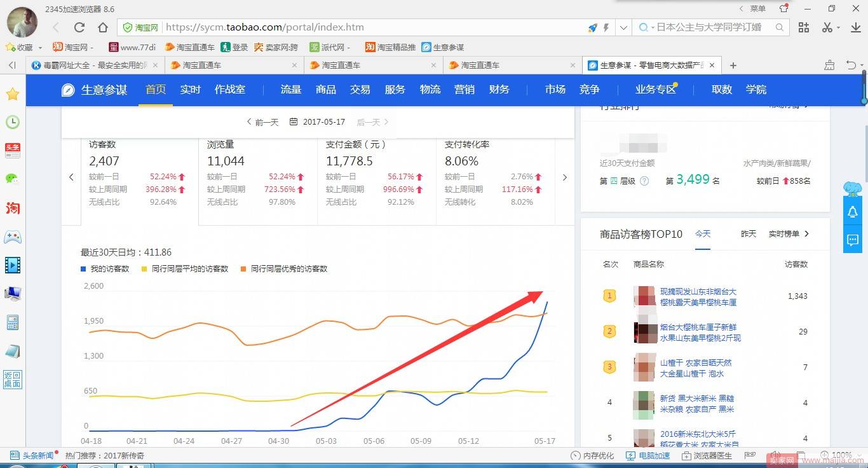Click the lightning speed-mode icon in address bar
The image size is (868, 468).
click(x=606, y=27)
